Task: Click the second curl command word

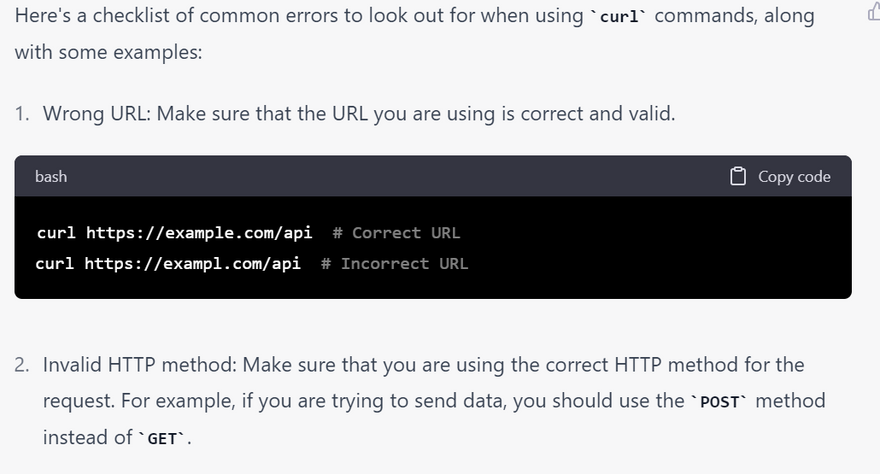Action: pyautogui.click(x=54, y=264)
